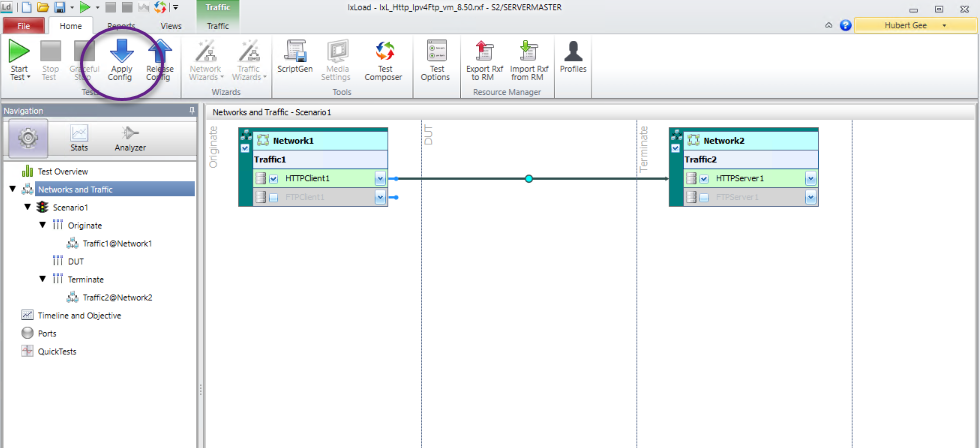Enable the FTPClient1 activity checkbox
Screen dimensions: 980x448
tap(273, 198)
